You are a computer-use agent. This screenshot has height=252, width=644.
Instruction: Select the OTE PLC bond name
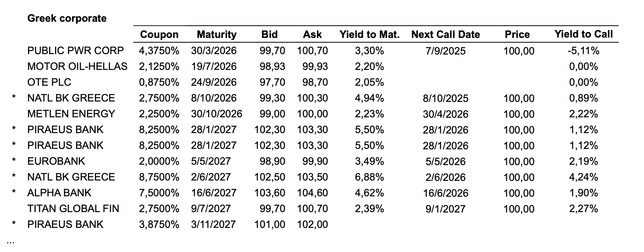(x=49, y=82)
